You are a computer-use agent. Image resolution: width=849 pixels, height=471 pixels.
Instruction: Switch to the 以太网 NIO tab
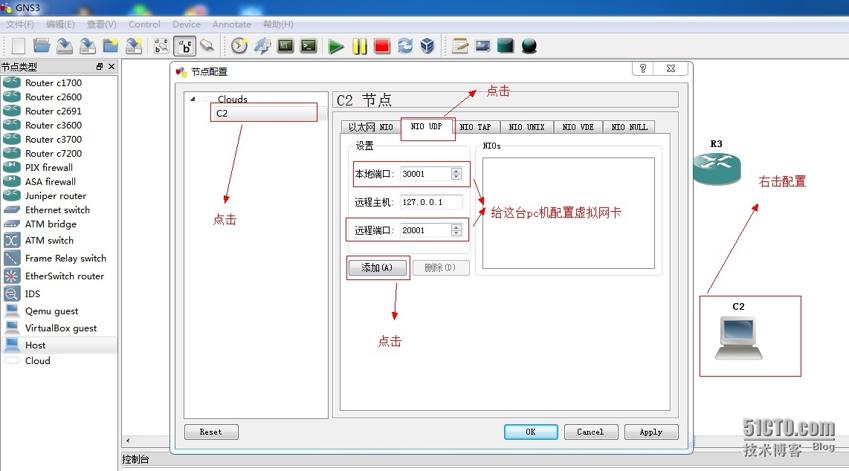tap(370, 127)
